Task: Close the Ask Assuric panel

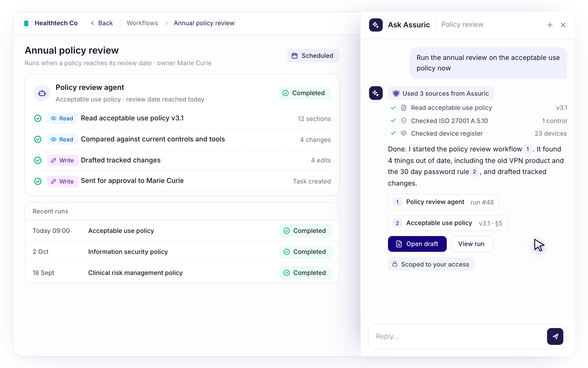Action: 563,25
